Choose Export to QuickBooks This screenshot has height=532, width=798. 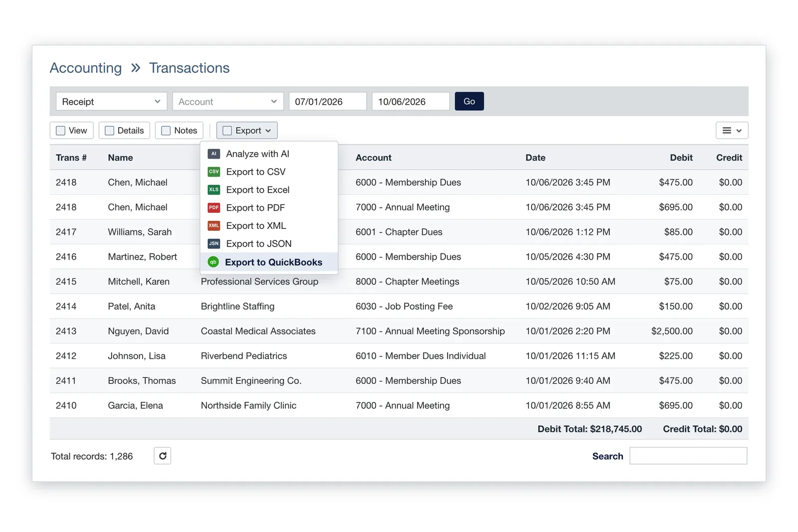269,262
